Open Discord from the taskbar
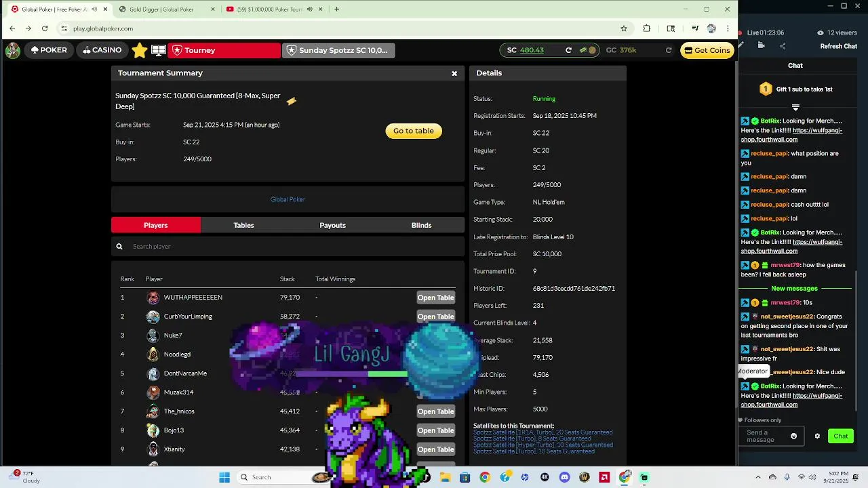 pos(564,477)
